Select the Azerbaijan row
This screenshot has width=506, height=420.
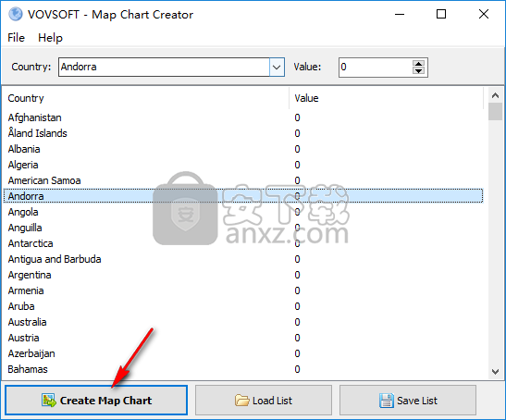click(x=243, y=353)
